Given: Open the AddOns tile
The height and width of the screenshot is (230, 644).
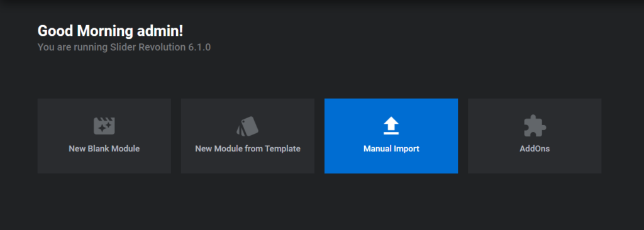Looking at the screenshot, I should [x=535, y=136].
